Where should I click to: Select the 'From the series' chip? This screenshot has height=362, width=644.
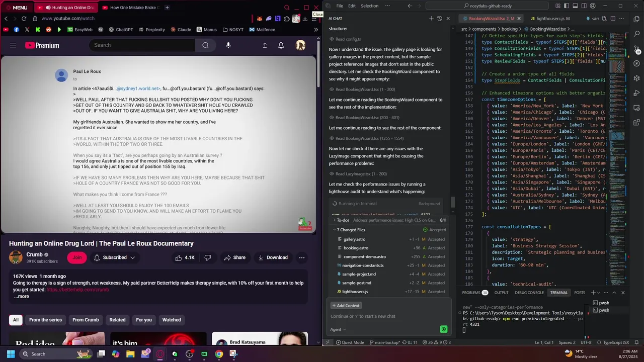pyautogui.click(x=45, y=320)
